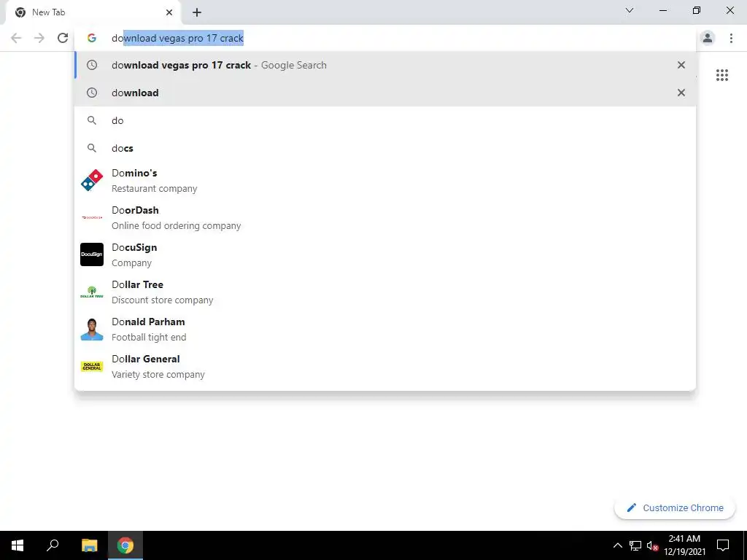Open the Chrome profile avatar
The width and height of the screenshot is (747, 560).
coord(708,38)
